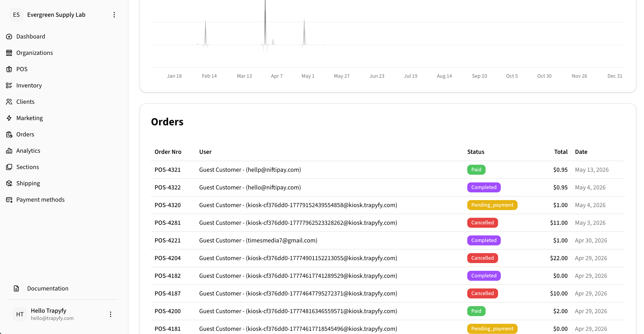
Task: Click the Total column header
Action: click(x=561, y=152)
